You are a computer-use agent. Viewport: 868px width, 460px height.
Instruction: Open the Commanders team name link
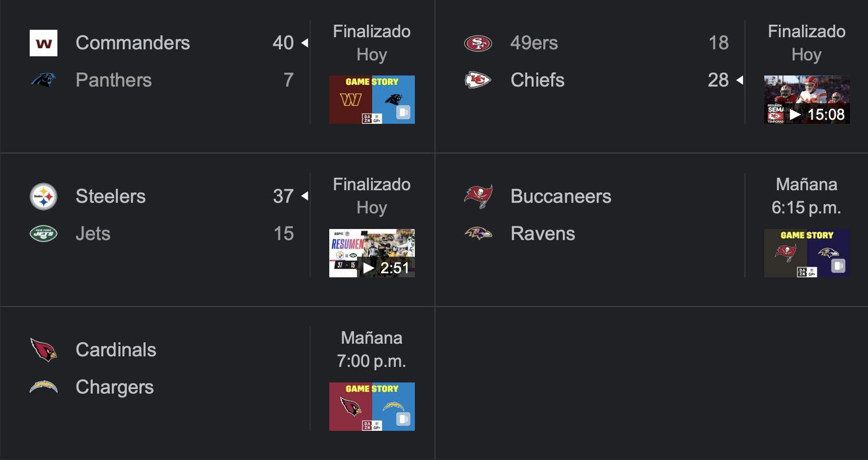coord(132,43)
